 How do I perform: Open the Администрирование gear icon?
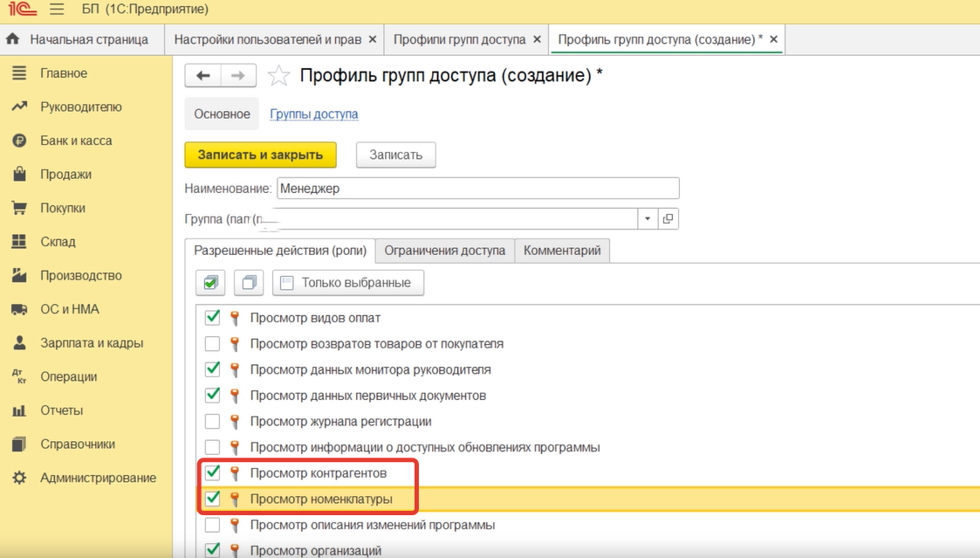tap(19, 478)
